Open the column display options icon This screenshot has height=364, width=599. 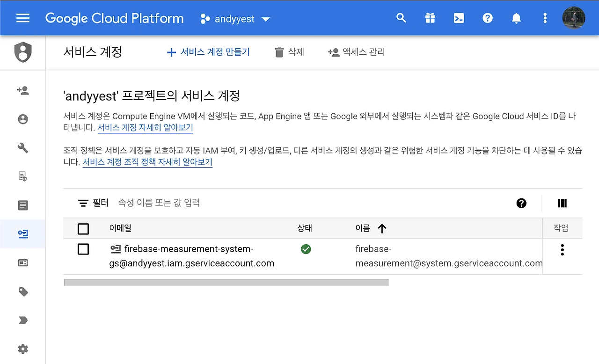(x=562, y=203)
